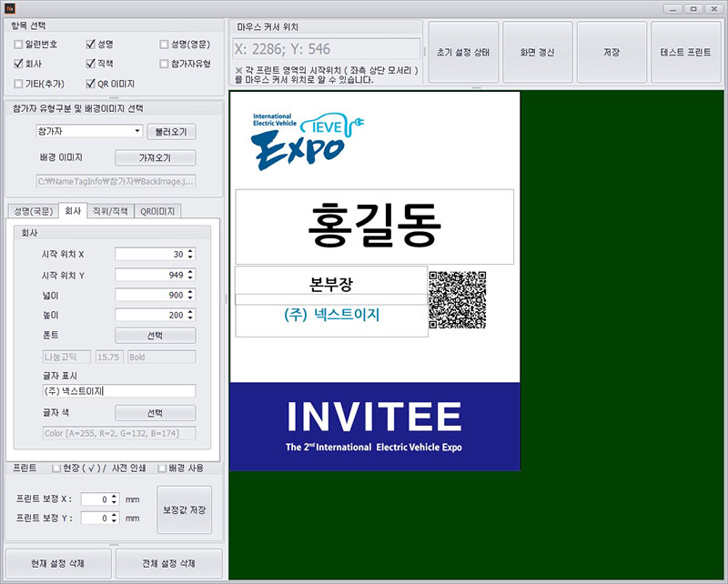This screenshot has width=728, height=584.
Task: Increase 넓이 with up arrow
Action: (190, 291)
